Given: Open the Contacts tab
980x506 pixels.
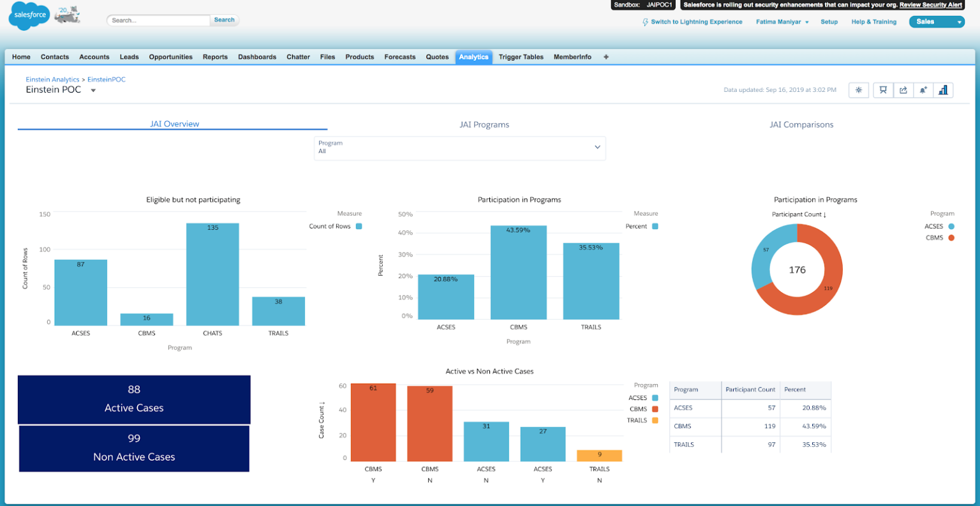Looking at the screenshot, I should (x=55, y=57).
